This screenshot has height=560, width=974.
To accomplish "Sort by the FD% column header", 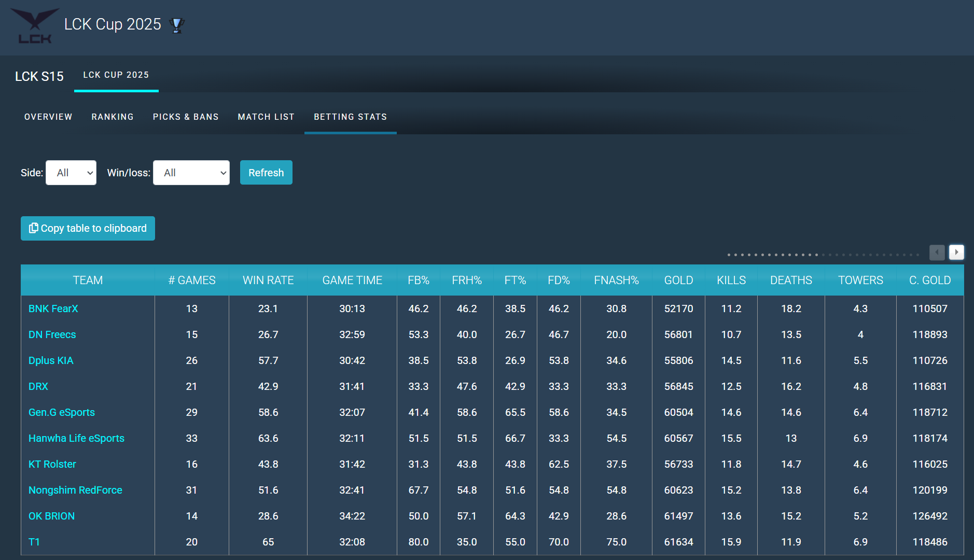I will point(559,280).
